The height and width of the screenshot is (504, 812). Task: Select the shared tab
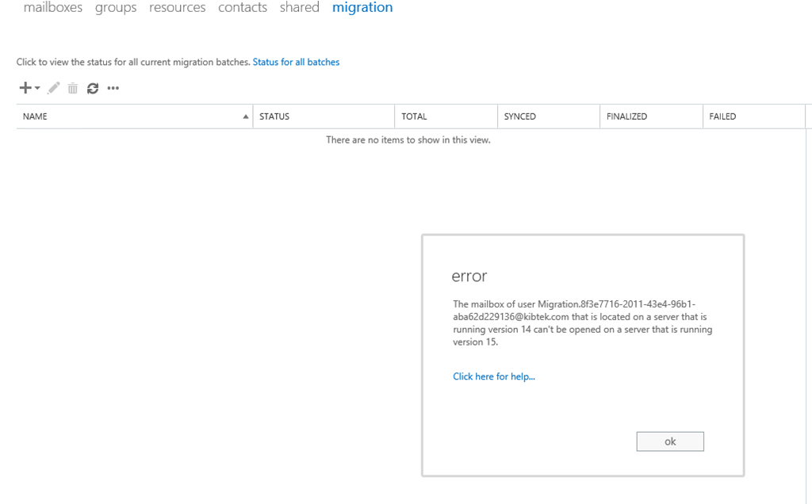[299, 7]
